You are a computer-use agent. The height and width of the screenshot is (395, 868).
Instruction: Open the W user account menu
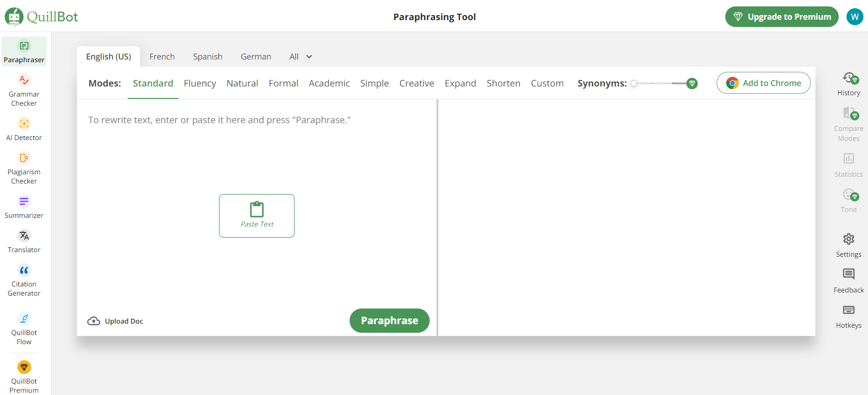pyautogui.click(x=854, y=17)
